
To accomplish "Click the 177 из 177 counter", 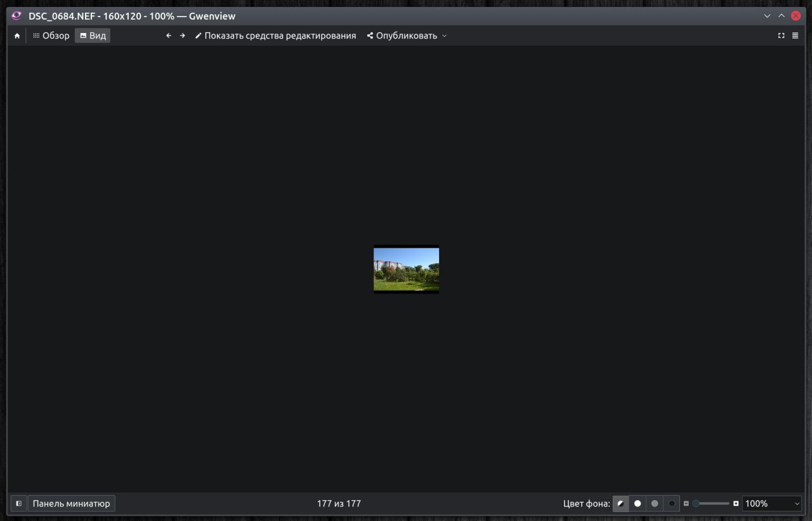I will coord(339,504).
